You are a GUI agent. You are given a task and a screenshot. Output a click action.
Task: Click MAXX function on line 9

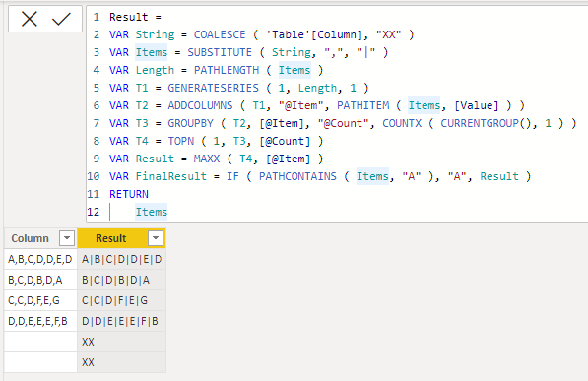coord(207,159)
